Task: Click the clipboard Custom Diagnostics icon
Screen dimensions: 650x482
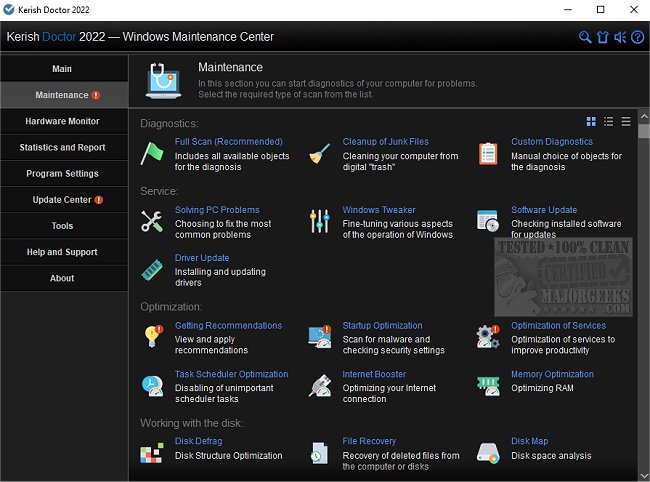Action: [x=488, y=153]
